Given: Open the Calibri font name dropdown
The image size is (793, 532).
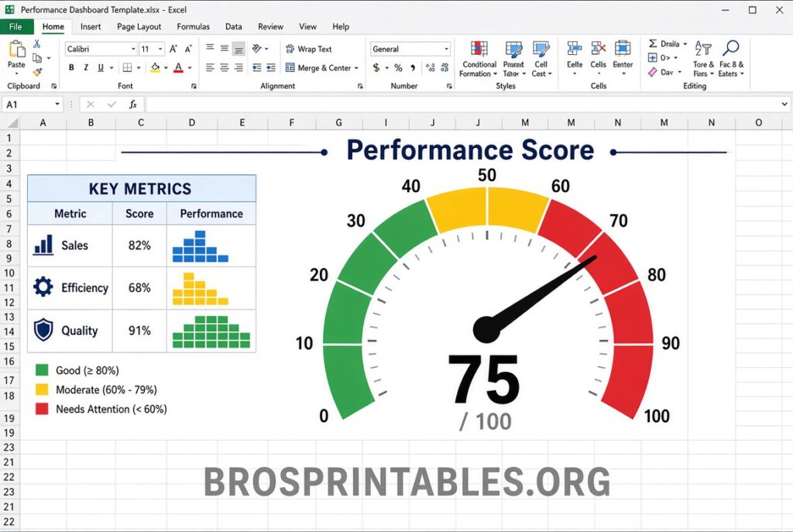Looking at the screenshot, I should 133,49.
